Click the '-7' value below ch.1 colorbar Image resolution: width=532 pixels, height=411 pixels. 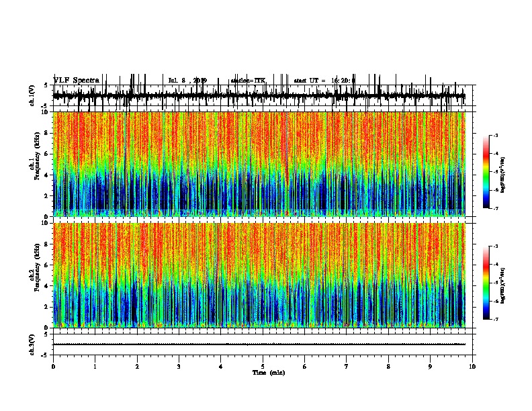pyautogui.click(x=496, y=208)
